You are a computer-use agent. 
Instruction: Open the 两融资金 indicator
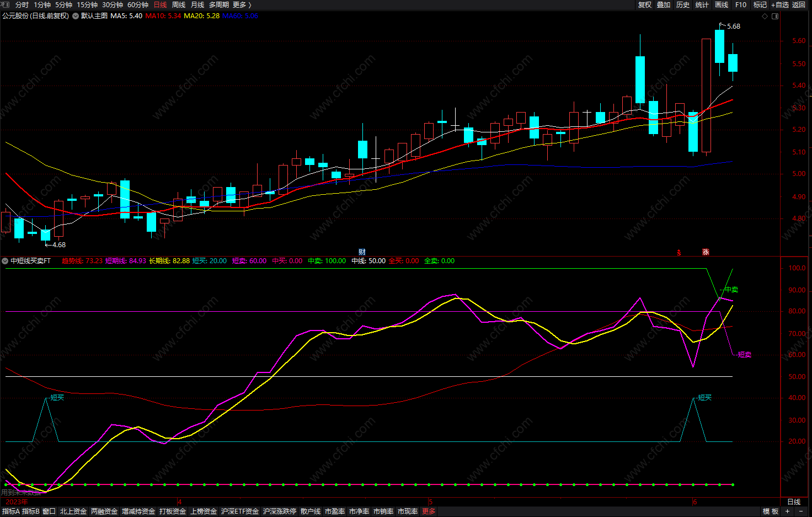pyautogui.click(x=104, y=511)
